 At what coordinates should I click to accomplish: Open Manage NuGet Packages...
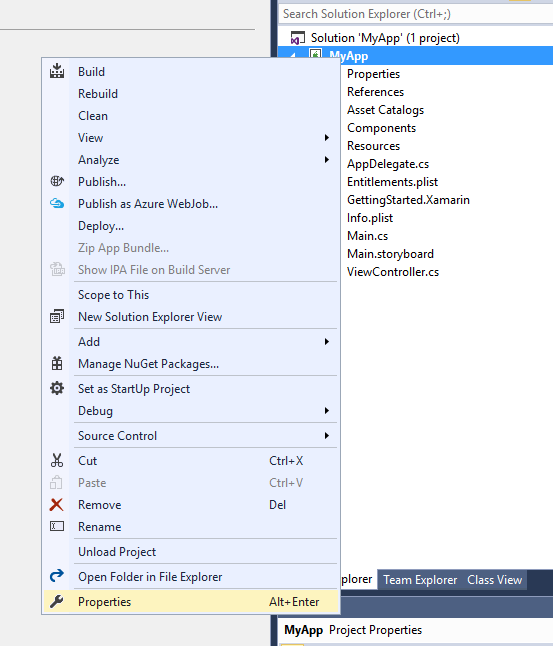click(191, 364)
